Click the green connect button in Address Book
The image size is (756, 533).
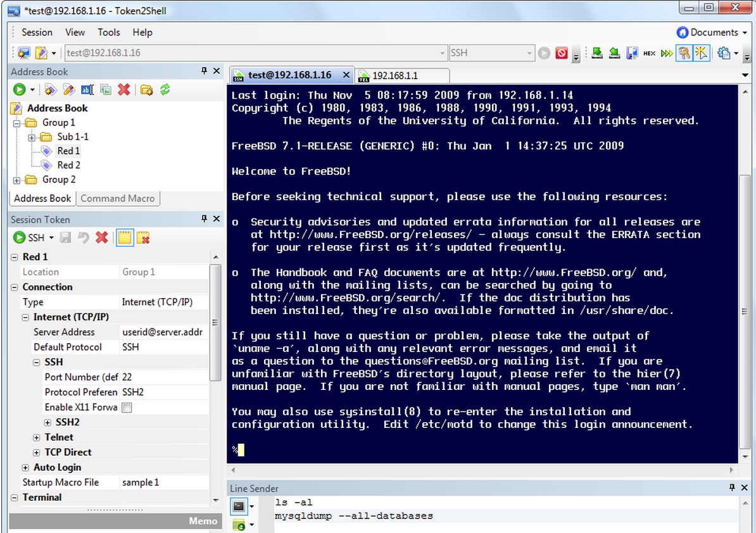19,90
